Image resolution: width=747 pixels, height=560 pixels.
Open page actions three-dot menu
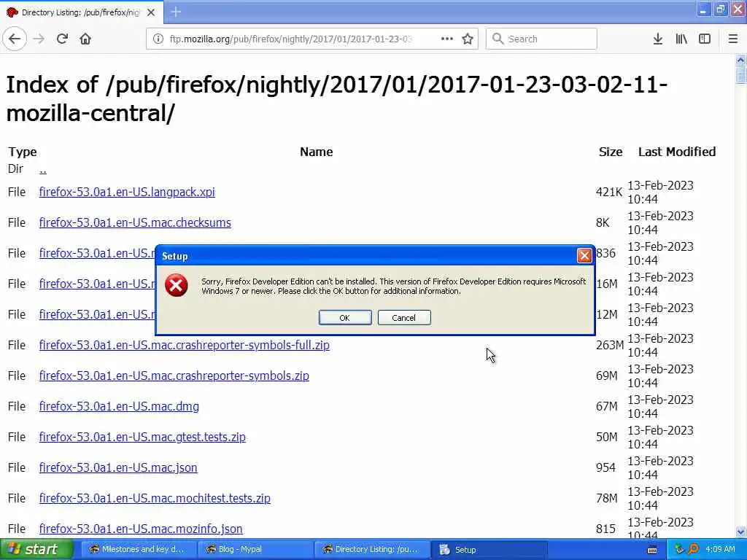click(x=447, y=39)
